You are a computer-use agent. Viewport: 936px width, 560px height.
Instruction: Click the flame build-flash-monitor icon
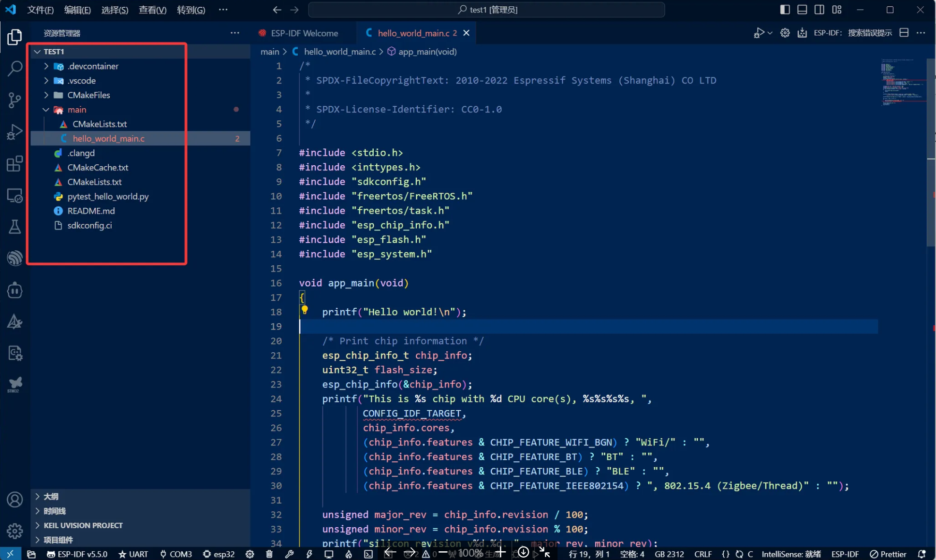349,554
